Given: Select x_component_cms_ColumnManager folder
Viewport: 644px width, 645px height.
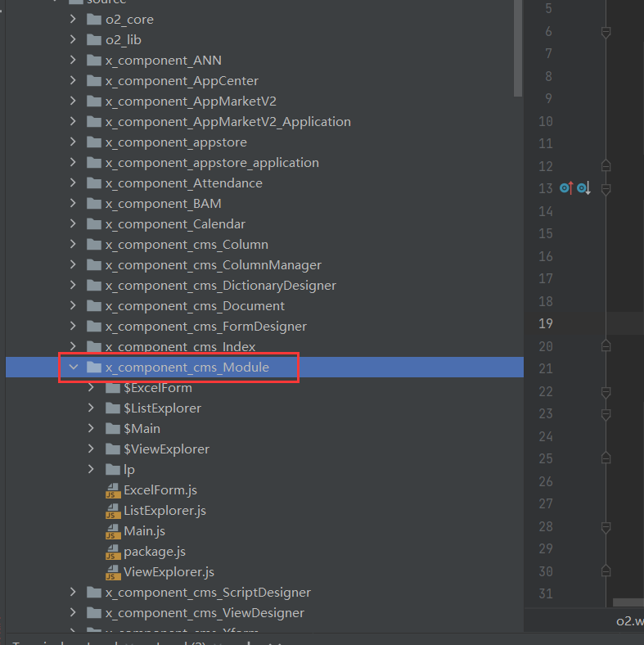Looking at the screenshot, I should click(213, 265).
